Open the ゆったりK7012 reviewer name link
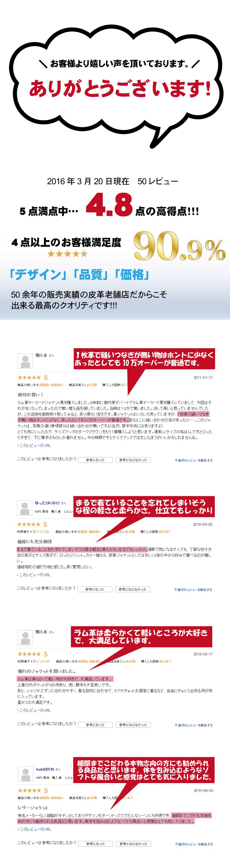The image size is (230, 868). coord(47,503)
